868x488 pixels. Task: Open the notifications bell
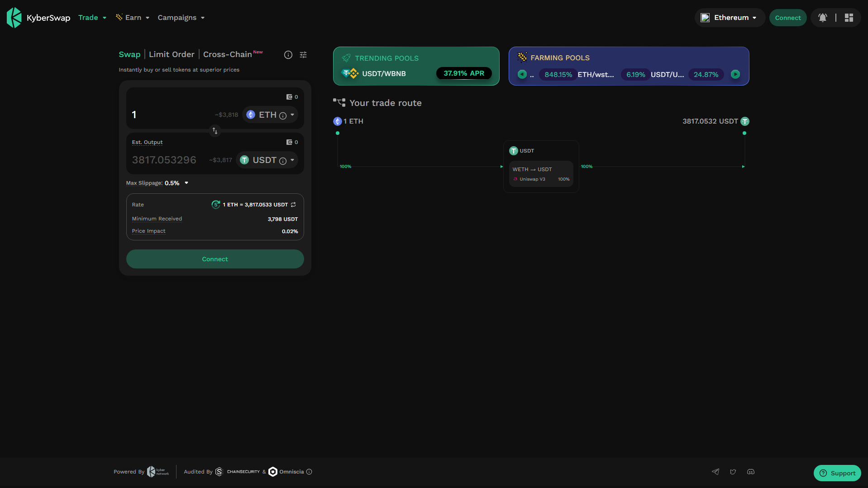(x=823, y=18)
